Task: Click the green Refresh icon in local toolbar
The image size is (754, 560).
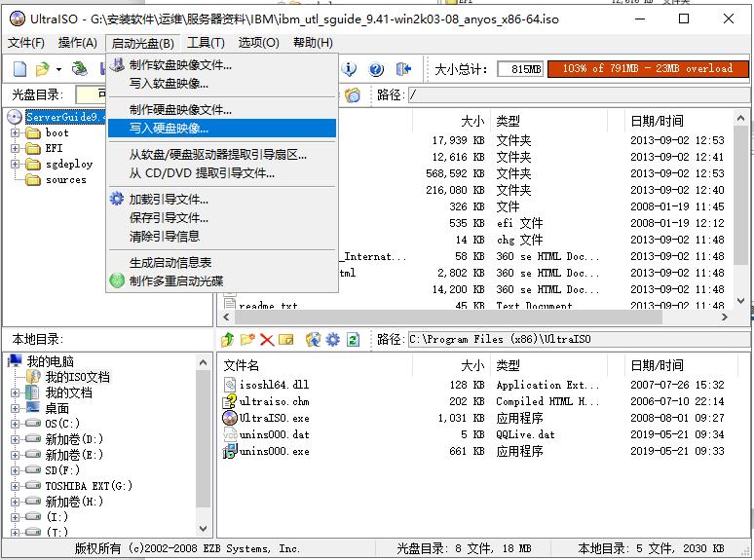Action: point(353,339)
